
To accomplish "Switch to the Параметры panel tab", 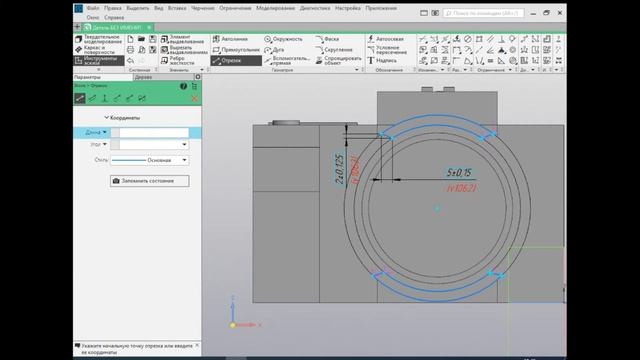I will [x=103, y=77].
